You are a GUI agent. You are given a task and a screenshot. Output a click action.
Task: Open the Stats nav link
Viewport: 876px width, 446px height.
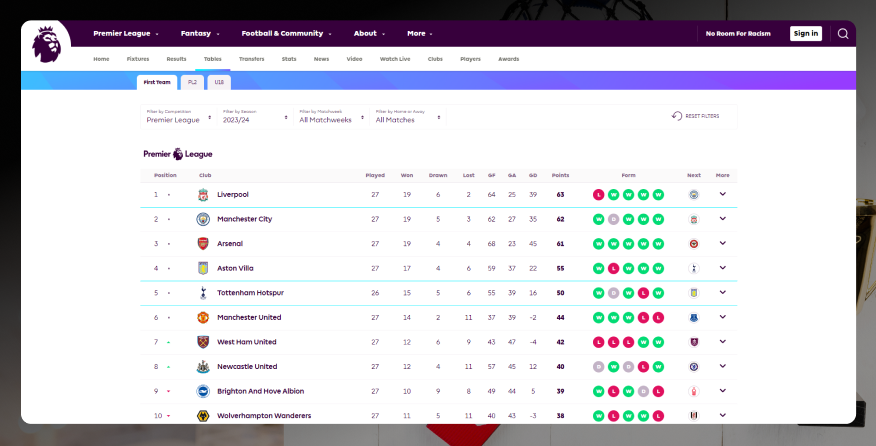[289, 59]
